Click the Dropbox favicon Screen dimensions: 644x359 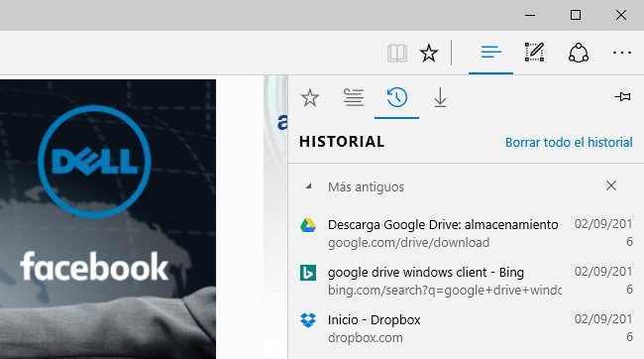click(x=308, y=320)
